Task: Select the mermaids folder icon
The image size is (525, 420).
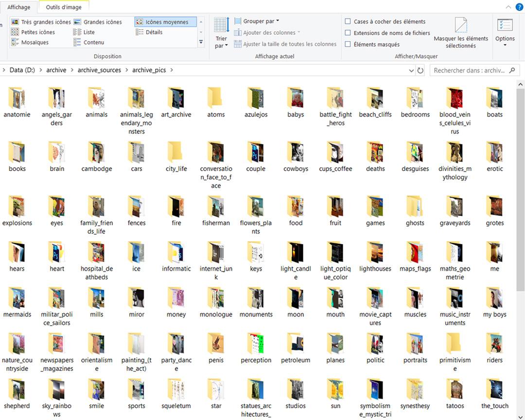Action: click(17, 298)
